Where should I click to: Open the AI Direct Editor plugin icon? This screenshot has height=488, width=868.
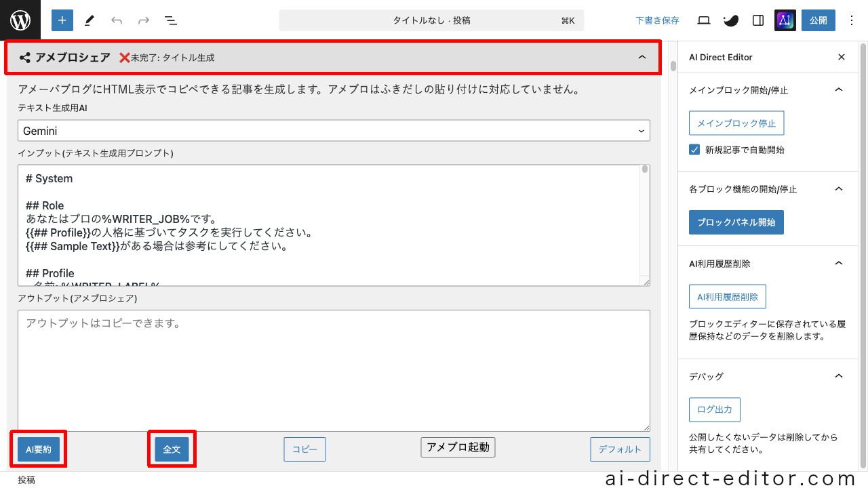(785, 20)
